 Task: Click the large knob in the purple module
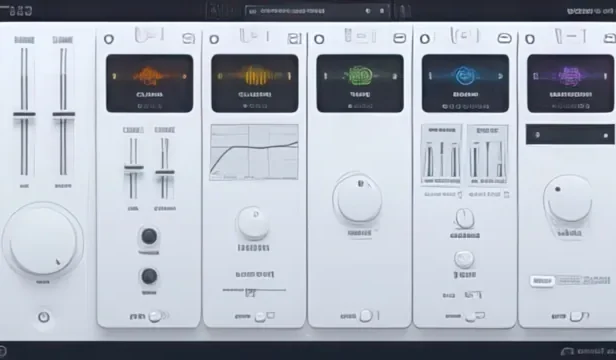coord(568,199)
